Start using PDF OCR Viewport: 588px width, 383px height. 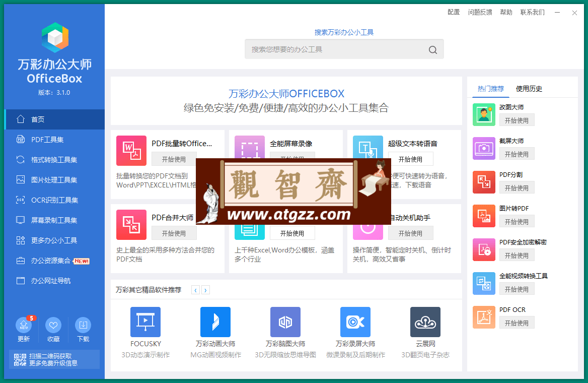pyautogui.click(x=517, y=323)
